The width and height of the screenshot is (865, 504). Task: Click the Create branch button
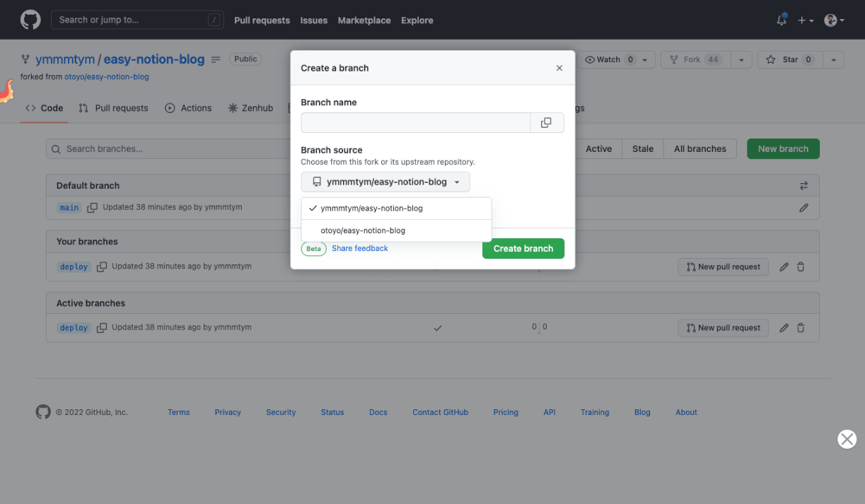[x=523, y=248]
